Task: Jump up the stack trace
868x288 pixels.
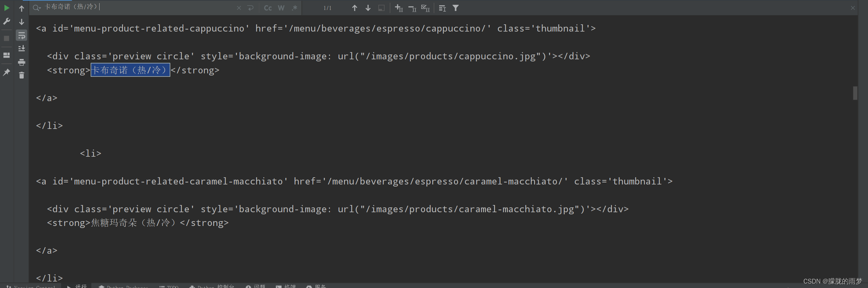Action: click(22, 8)
